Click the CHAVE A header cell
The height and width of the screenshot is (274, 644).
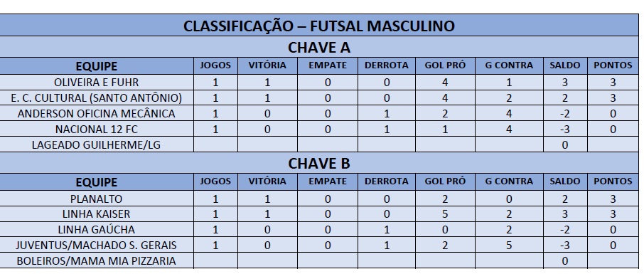pos(319,47)
